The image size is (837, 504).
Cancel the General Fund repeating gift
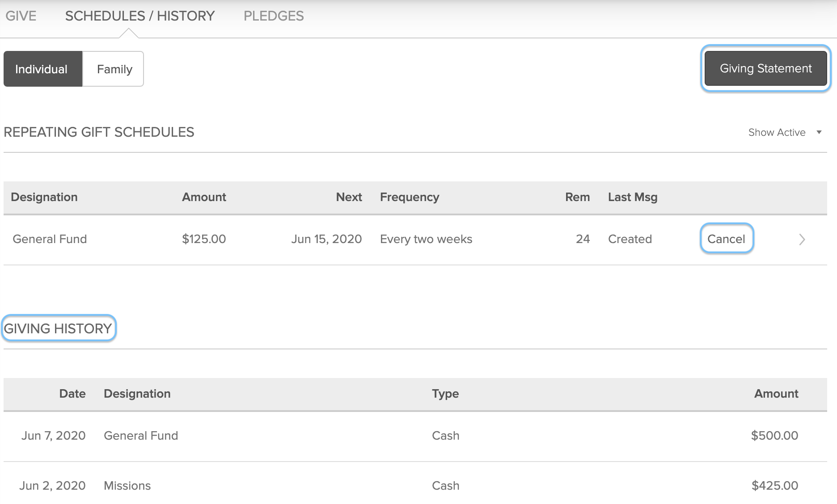click(726, 239)
